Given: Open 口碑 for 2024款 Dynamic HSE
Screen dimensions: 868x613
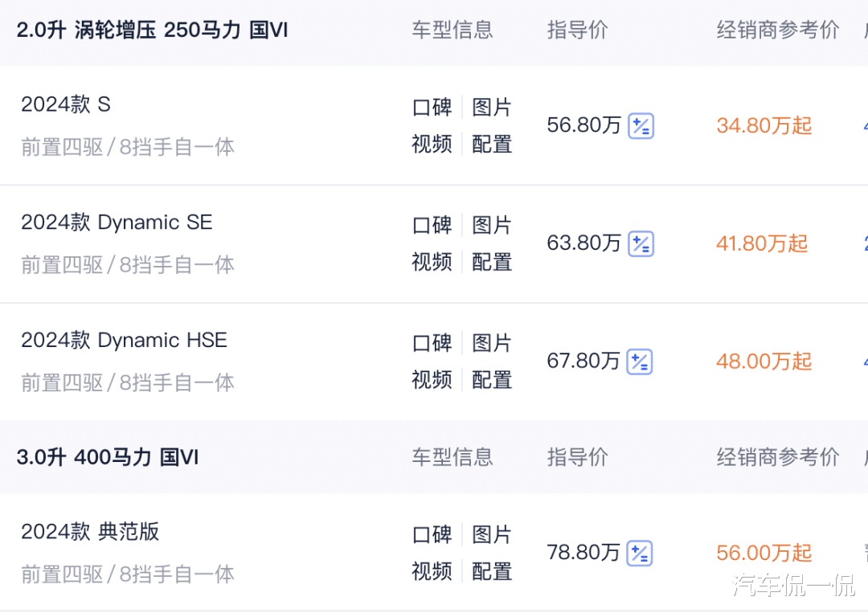Looking at the screenshot, I should (x=432, y=343).
